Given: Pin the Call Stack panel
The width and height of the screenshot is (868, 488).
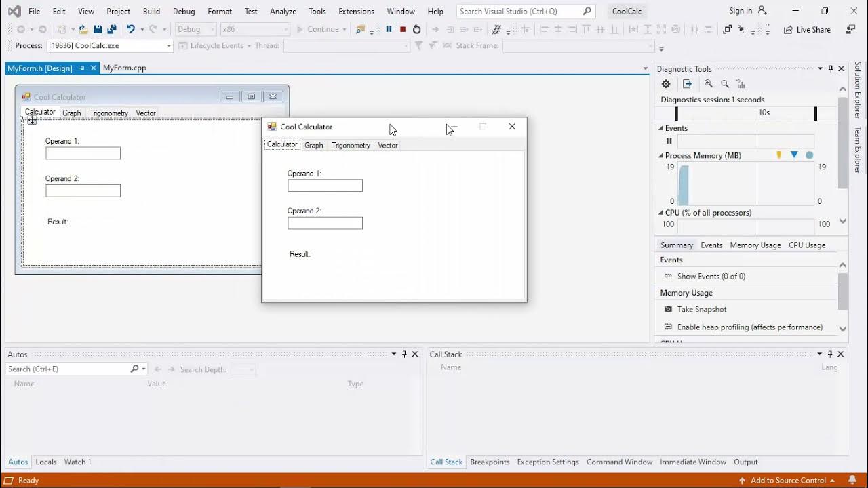Looking at the screenshot, I should (x=830, y=354).
